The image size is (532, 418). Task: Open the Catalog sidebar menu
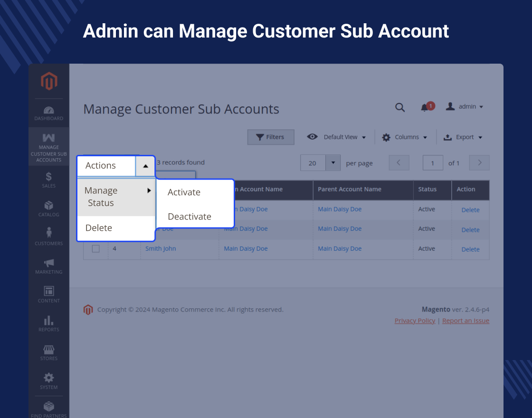pyautogui.click(x=49, y=209)
